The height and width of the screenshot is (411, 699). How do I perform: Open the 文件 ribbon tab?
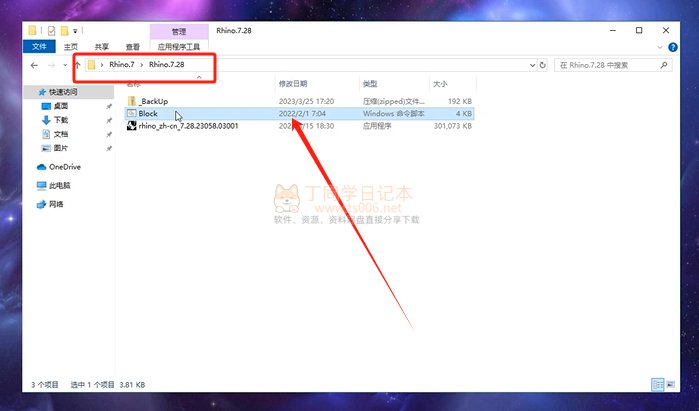point(39,46)
